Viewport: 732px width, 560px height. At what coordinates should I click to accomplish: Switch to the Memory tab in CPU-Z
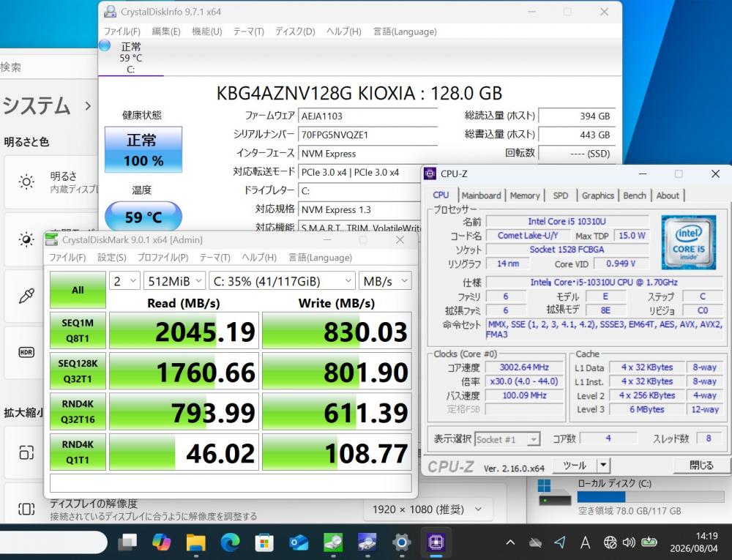525,195
